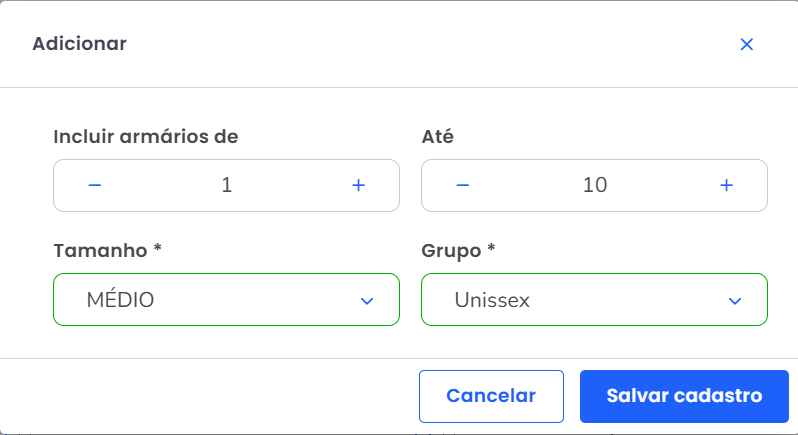Viewport: 798px width, 435px height.
Task: Click the "Tamanho *" field label
Action: point(108,251)
